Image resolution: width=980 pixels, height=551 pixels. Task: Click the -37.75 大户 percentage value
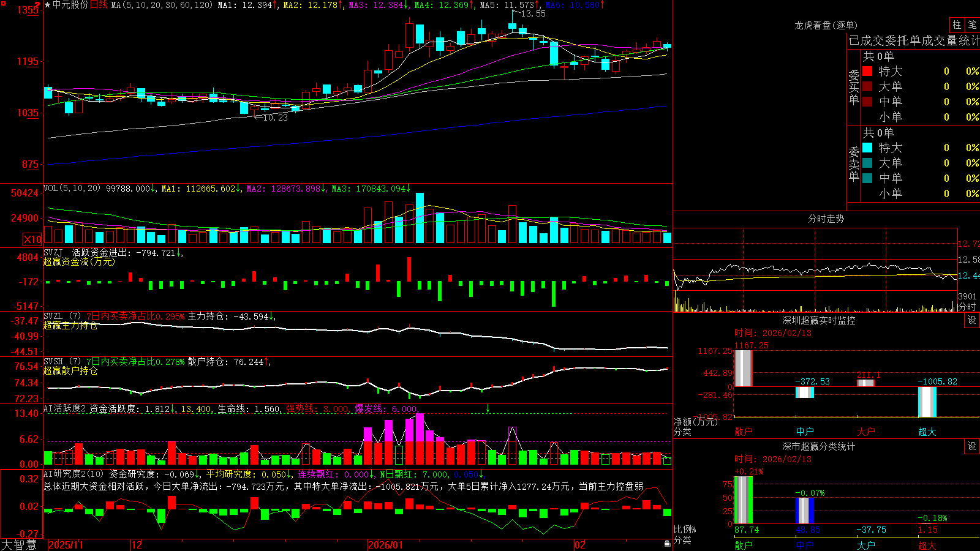871,530
